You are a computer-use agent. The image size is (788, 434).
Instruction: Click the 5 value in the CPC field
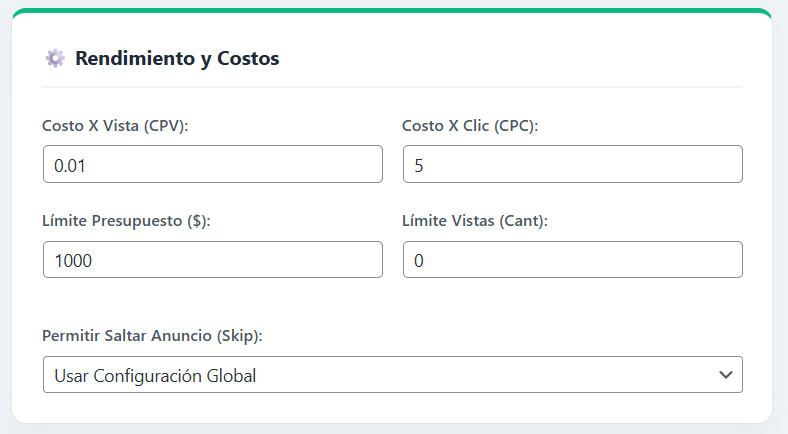[x=419, y=165]
